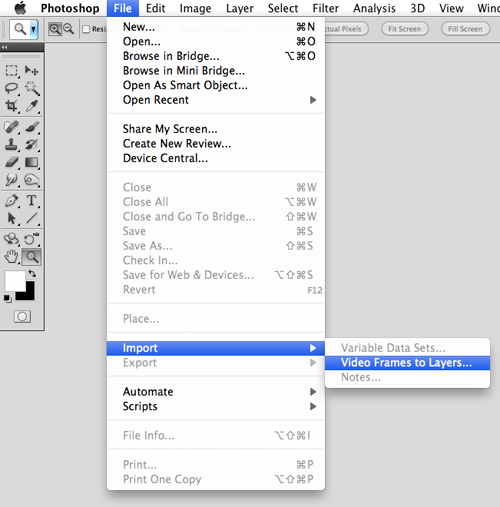Viewport: 500px width, 507px height.
Task: Click Notes in Import submenu
Action: (x=407, y=377)
